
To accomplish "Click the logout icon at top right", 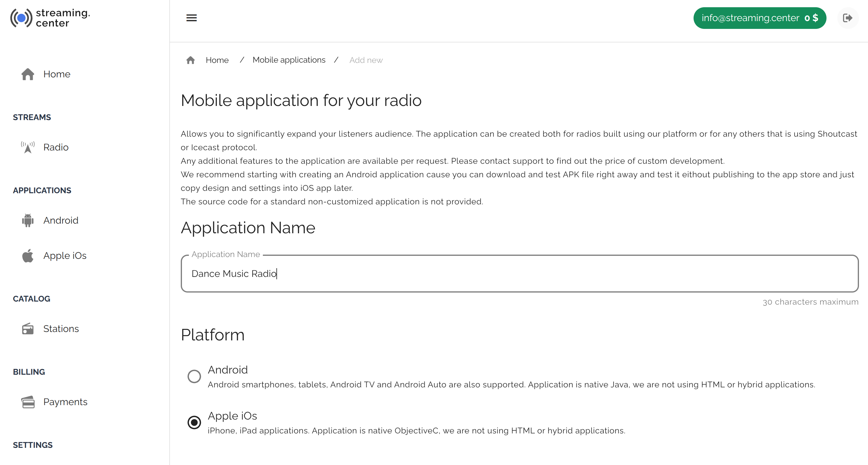I will pos(847,18).
